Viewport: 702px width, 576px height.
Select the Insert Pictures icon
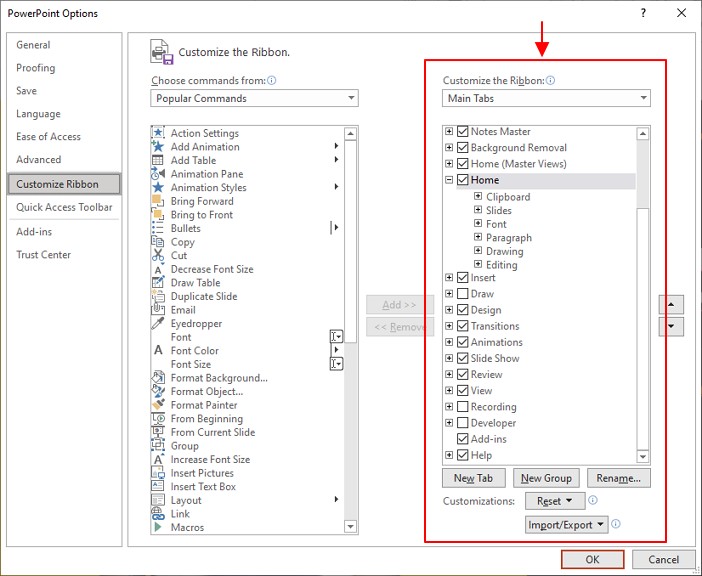[x=158, y=473]
